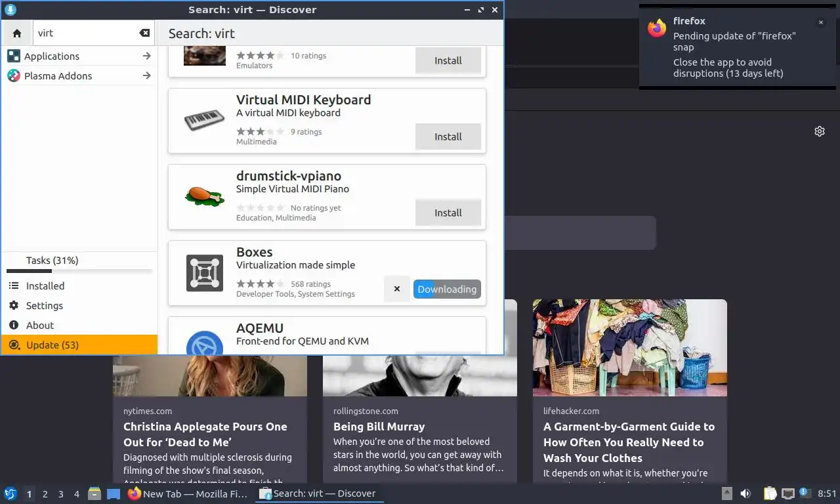Image resolution: width=840 pixels, height=504 pixels.
Task: Open the application menu in taskbar
Action: (10, 493)
